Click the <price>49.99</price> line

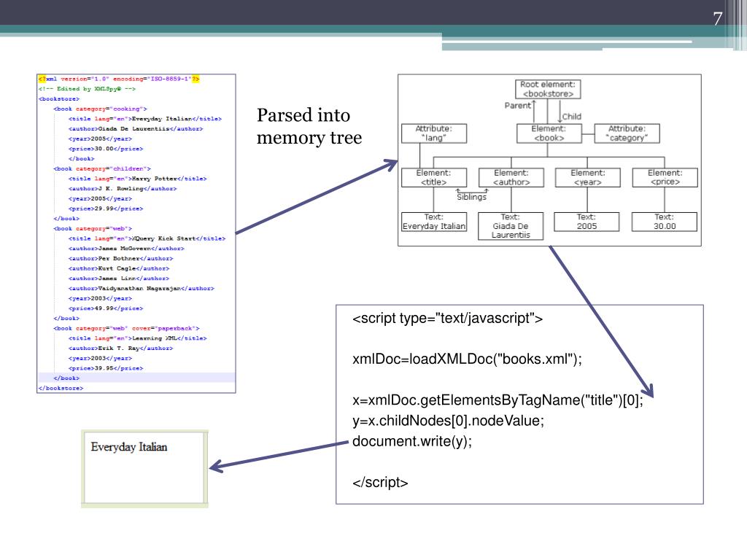105,309
